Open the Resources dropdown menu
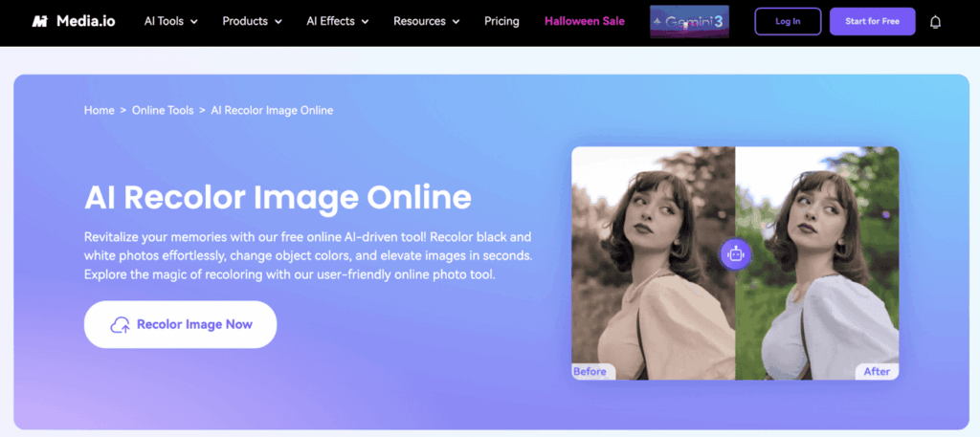980x437 pixels. [427, 21]
